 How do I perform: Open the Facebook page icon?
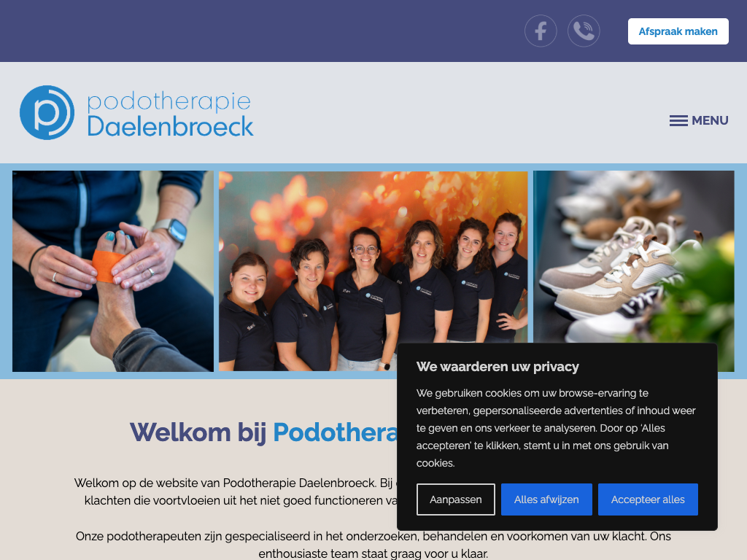point(541,31)
